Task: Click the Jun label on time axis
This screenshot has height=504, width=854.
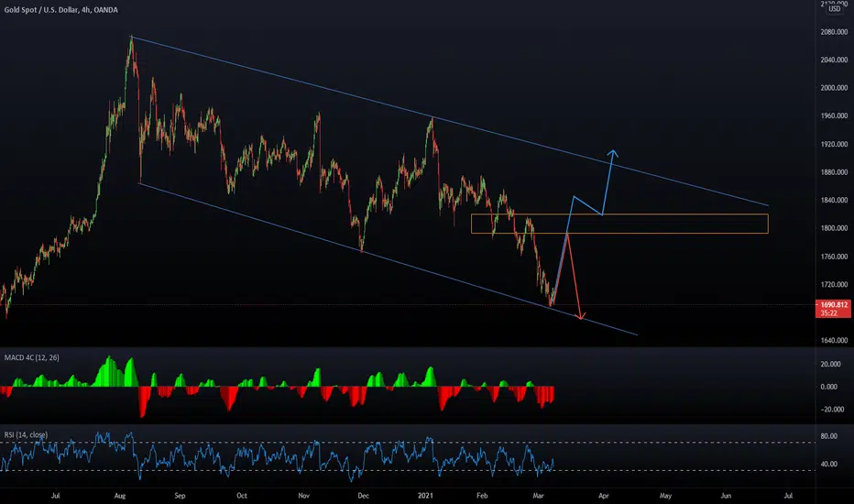Action: (726, 496)
